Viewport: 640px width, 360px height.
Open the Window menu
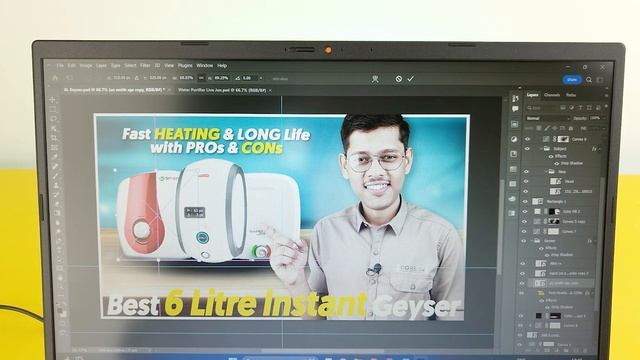(x=204, y=65)
